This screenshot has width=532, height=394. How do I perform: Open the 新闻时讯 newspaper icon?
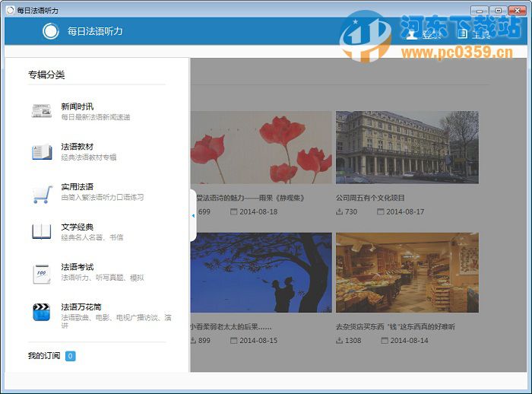click(x=42, y=111)
